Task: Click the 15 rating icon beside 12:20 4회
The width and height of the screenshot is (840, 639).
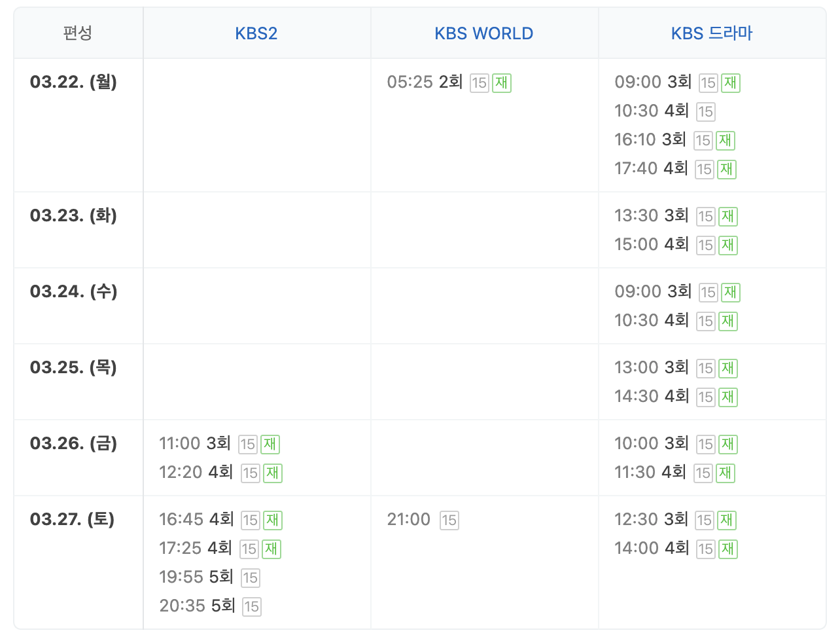Action: click(x=250, y=473)
